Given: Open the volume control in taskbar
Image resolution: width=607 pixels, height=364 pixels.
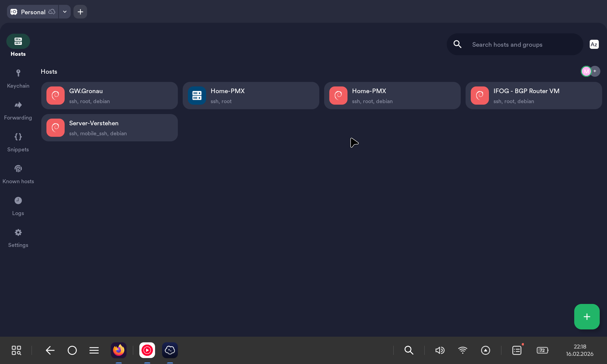Looking at the screenshot, I should pos(440,350).
